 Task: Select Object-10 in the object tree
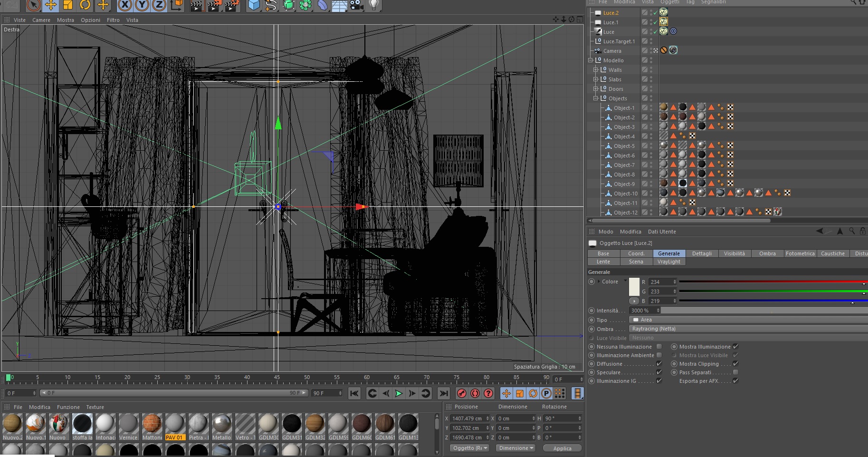(x=626, y=194)
